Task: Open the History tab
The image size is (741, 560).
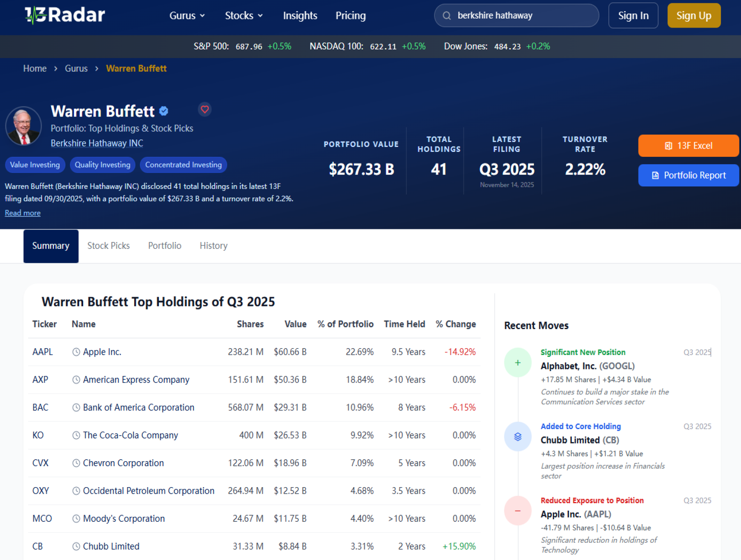Action: point(213,246)
